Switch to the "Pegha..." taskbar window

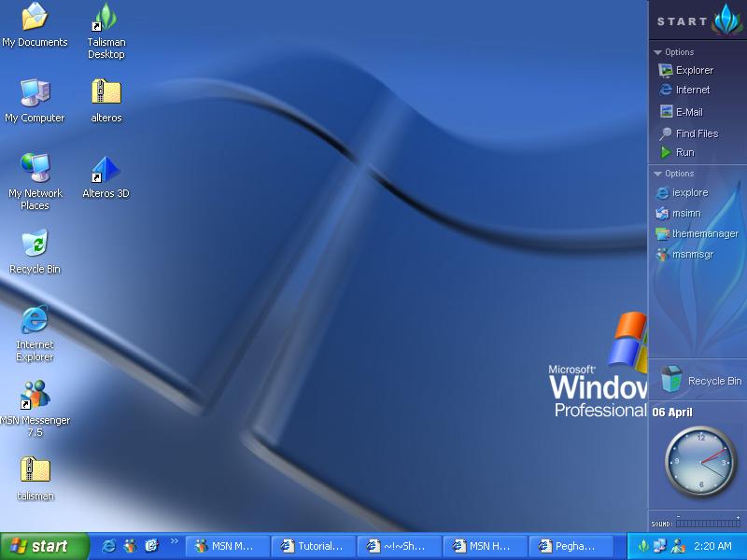pos(571,546)
